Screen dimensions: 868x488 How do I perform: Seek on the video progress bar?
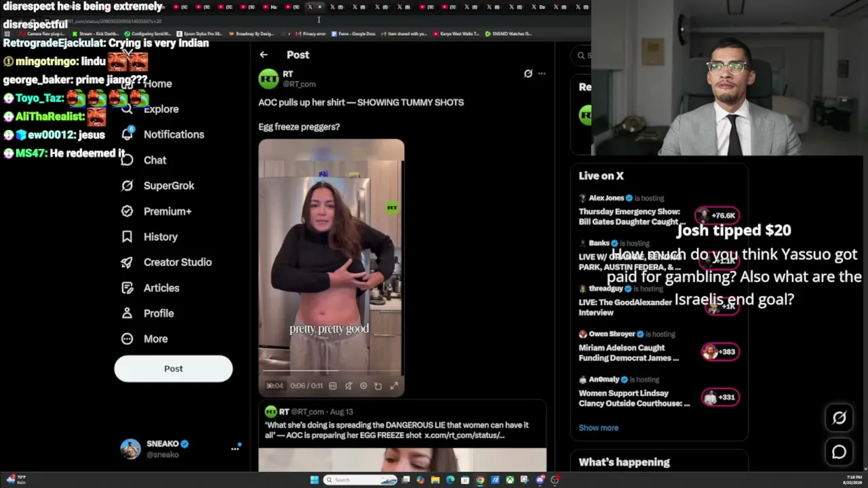(x=331, y=371)
